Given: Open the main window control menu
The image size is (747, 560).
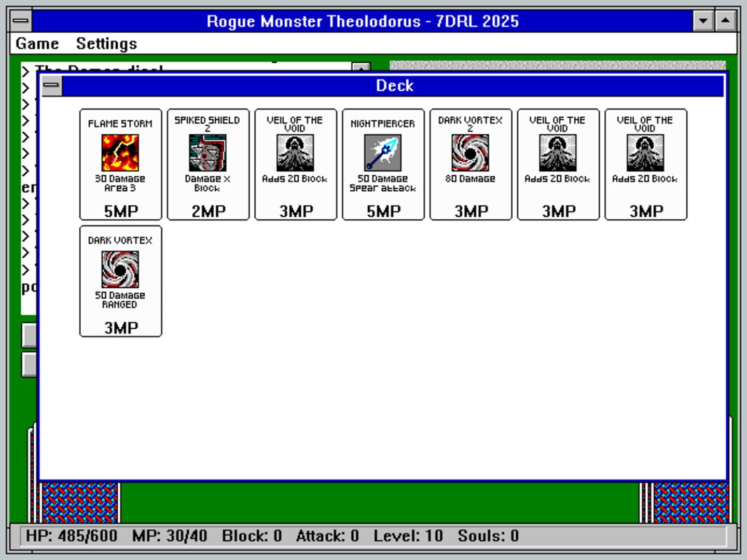Looking at the screenshot, I should click(20, 21).
